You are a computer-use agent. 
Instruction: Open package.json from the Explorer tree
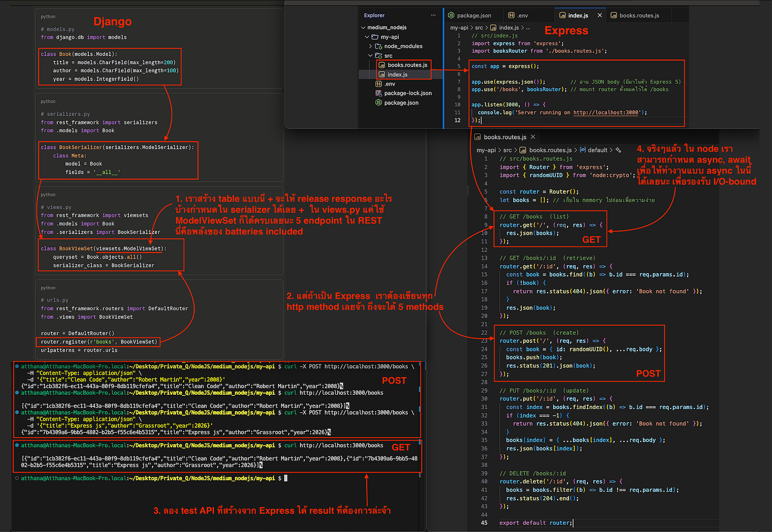pyautogui.click(x=401, y=103)
